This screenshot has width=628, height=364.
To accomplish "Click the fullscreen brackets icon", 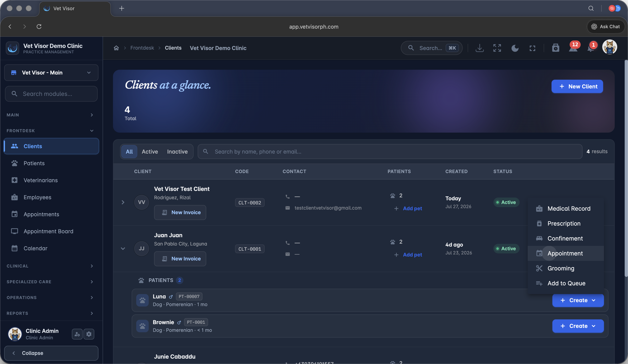I will click(x=532, y=48).
